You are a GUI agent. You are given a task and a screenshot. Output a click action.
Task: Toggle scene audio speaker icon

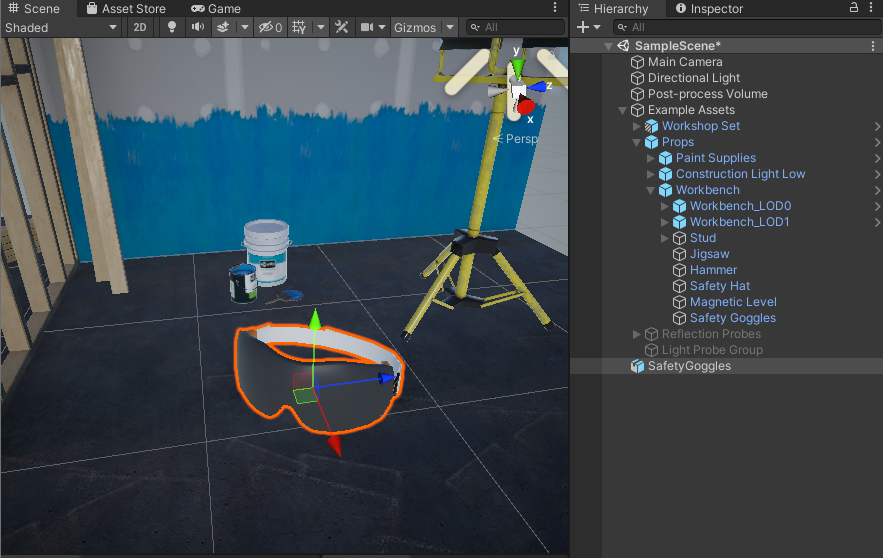pyautogui.click(x=197, y=27)
